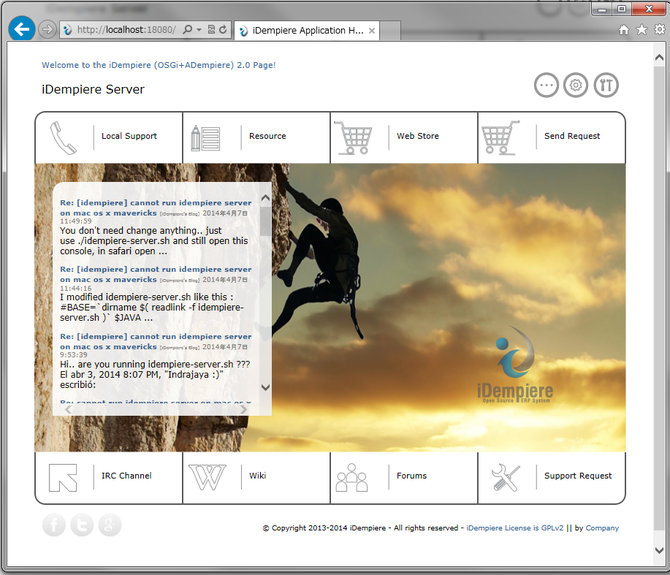
Task: Click the browser back arrow button
Action: pyautogui.click(x=22, y=29)
